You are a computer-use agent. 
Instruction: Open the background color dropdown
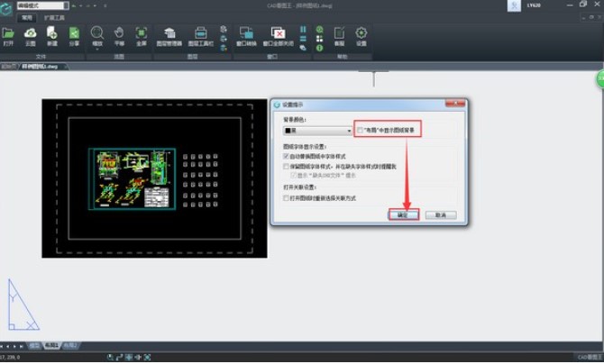[318, 131]
